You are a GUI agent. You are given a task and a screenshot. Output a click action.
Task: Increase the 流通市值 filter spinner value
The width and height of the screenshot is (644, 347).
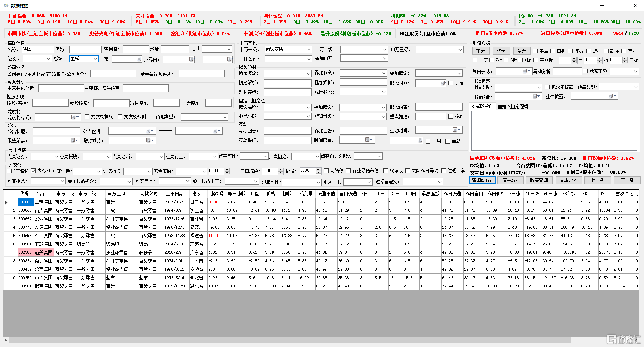coord(227,169)
